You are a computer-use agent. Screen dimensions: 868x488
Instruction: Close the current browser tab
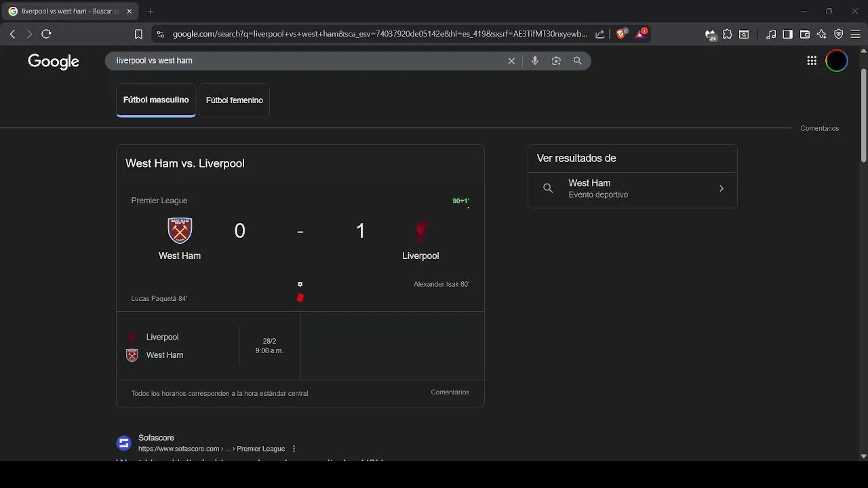(x=130, y=12)
